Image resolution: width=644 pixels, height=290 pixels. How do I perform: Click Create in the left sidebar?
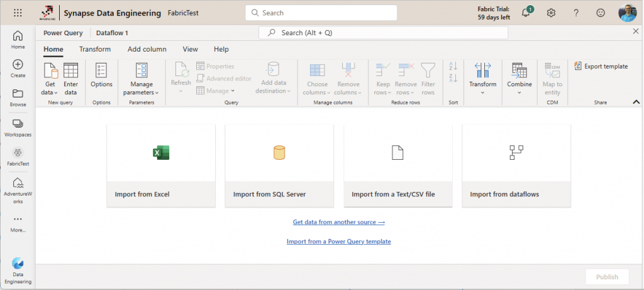click(18, 69)
